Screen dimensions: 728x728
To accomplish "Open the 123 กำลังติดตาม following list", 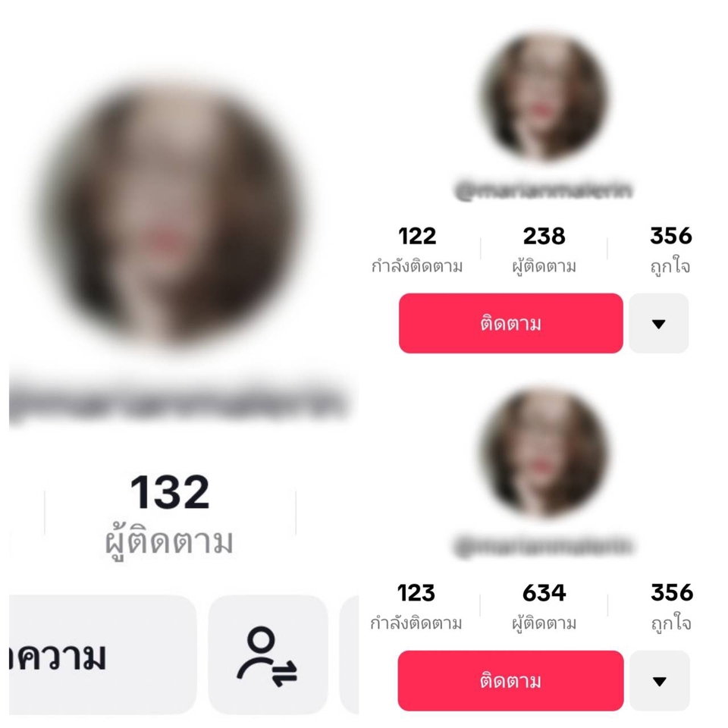I will tap(416, 607).
